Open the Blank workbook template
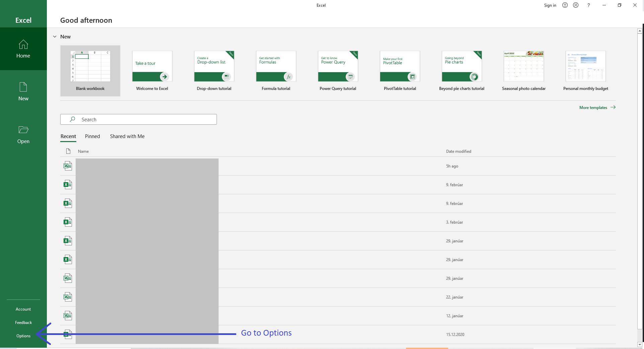The width and height of the screenshot is (644, 349). (90, 71)
